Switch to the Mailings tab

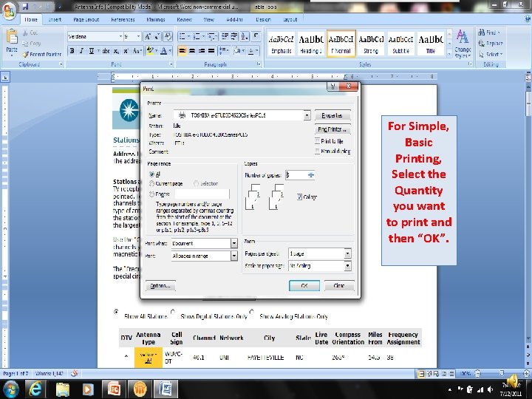[156, 20]
